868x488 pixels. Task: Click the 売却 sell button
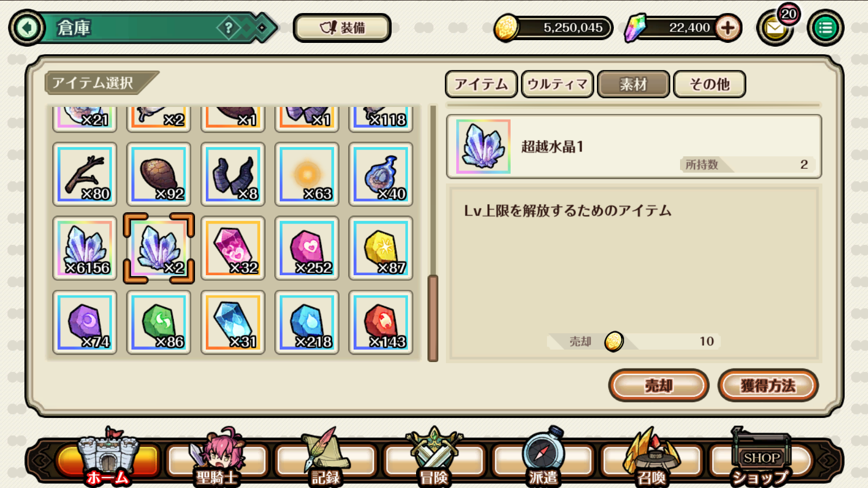pos(658,385)
